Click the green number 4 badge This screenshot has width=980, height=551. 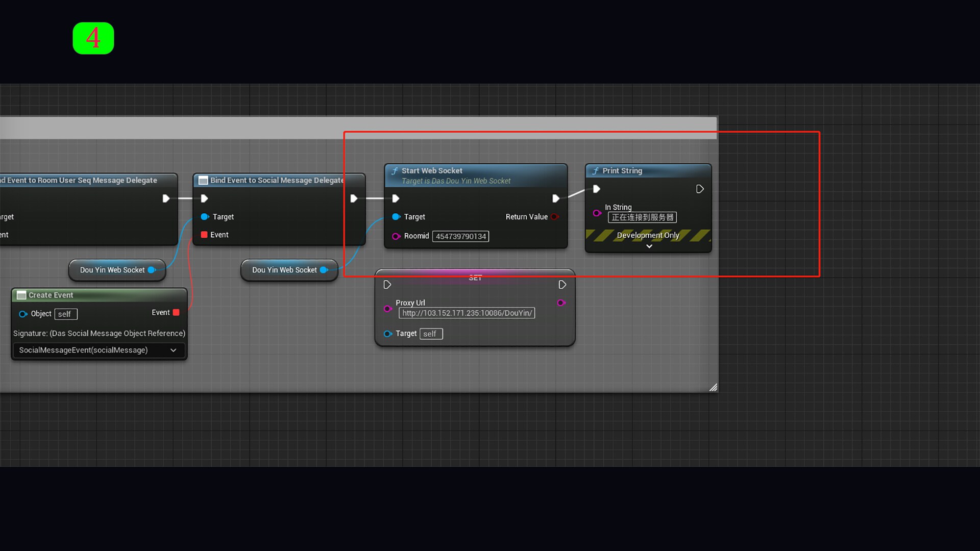coord(93,38)
